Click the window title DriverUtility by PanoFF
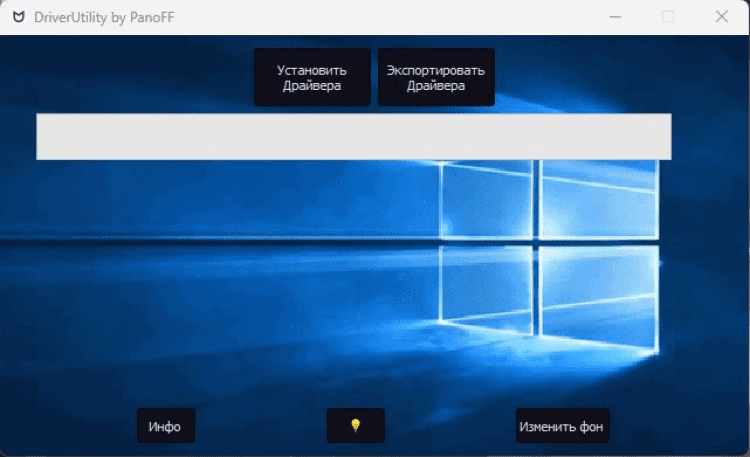 pos(104,17)
